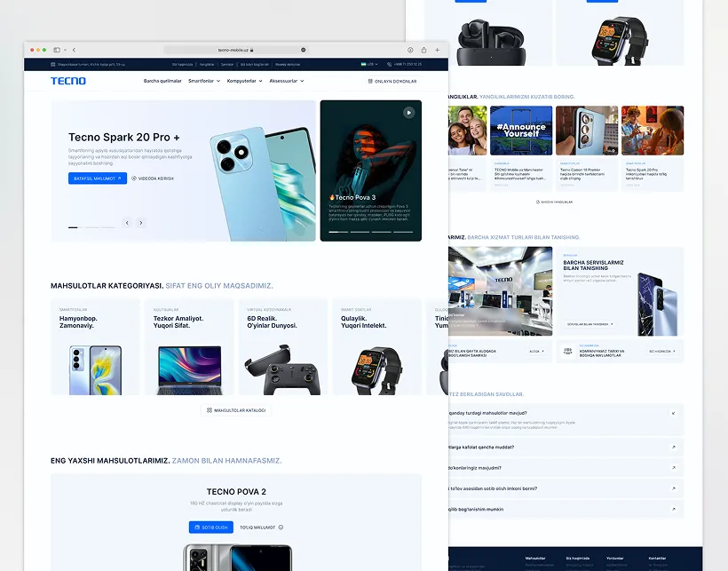Expand the bog'lanishim mumkin FAQ item
This screenshot has width=728, height=571.
673,509
